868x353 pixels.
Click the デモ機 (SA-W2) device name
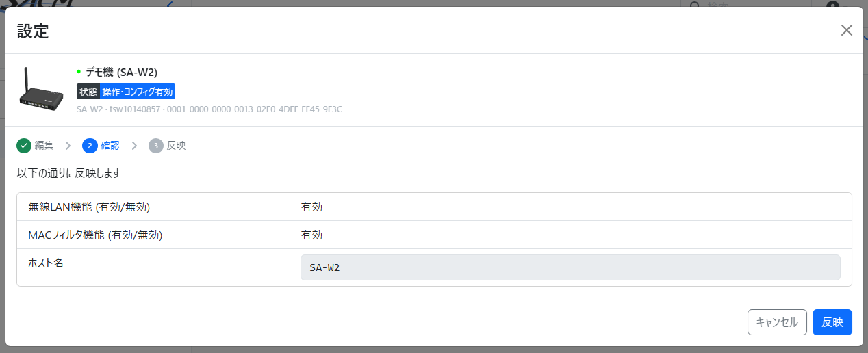(x=122, y=71)
